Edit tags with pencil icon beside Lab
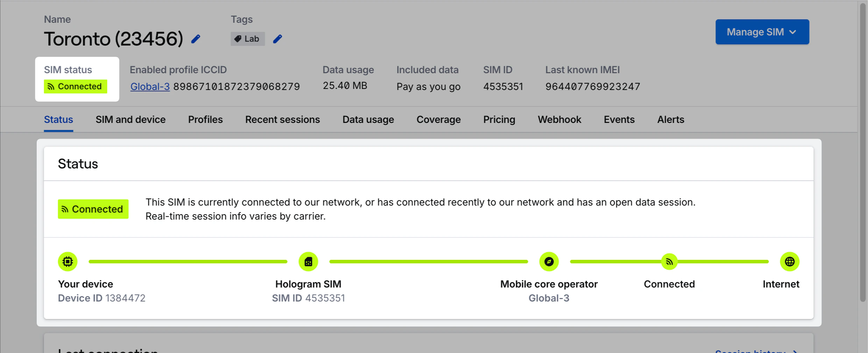Screen dimensions: 868x353 [277, 39]
